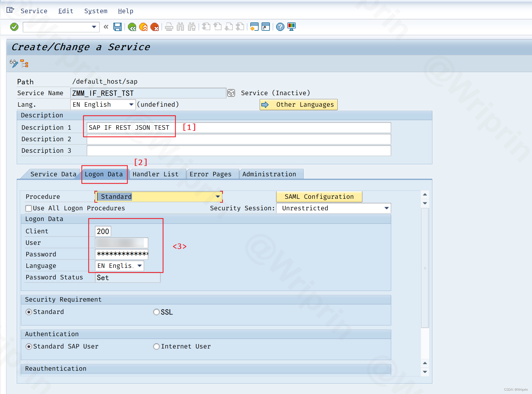Select the SSL security requirement radio button
The width and height of the screenshot is (532, 394).
point(156,312)
